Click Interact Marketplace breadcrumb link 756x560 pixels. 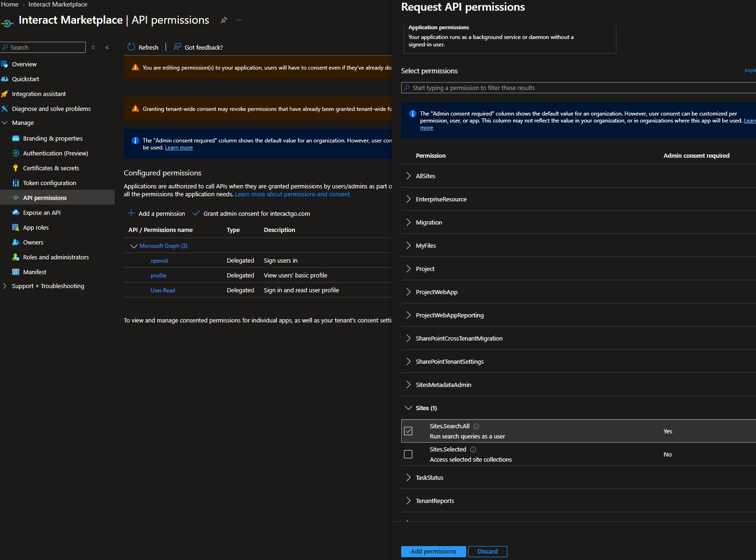coord(58,4)
